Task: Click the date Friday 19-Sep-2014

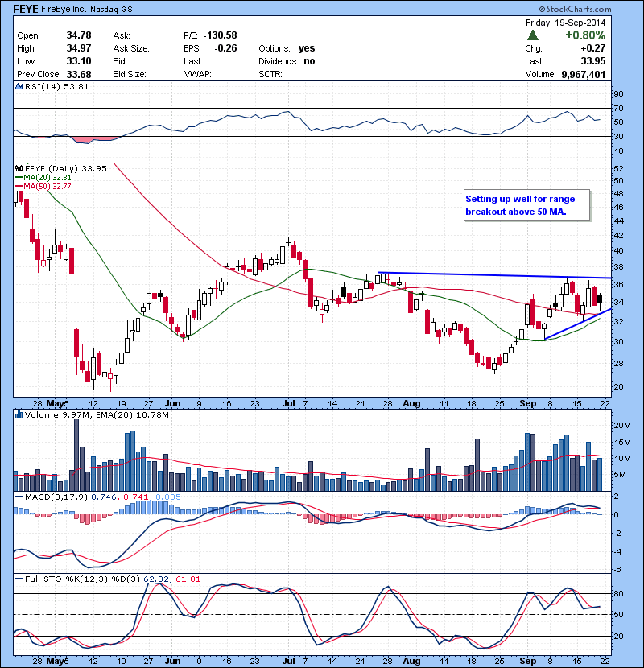Action: (x=565, y=23)
